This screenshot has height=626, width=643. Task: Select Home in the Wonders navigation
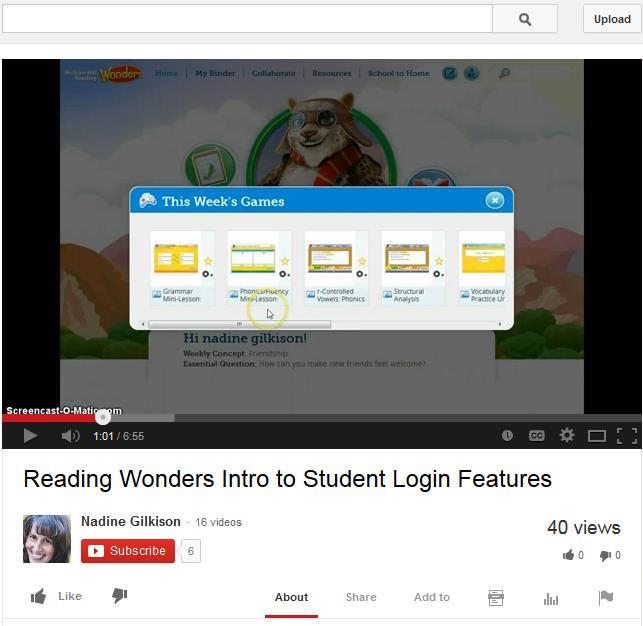[166, 73]
